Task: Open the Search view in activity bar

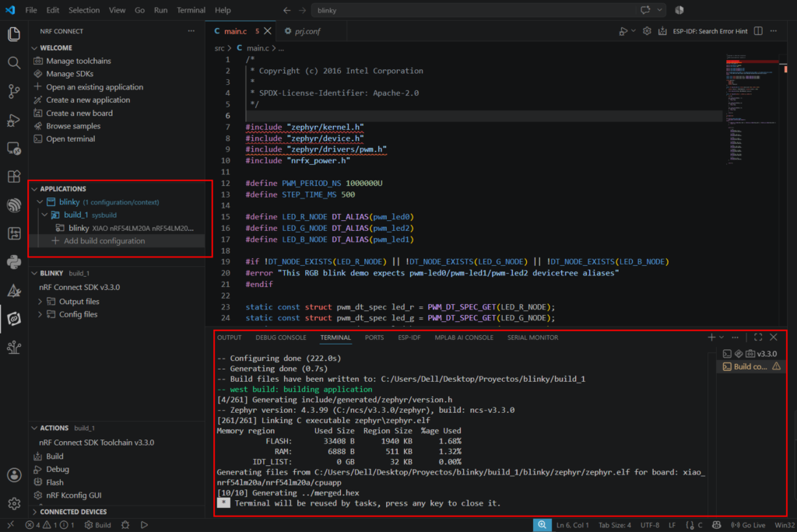Action: 14,63
